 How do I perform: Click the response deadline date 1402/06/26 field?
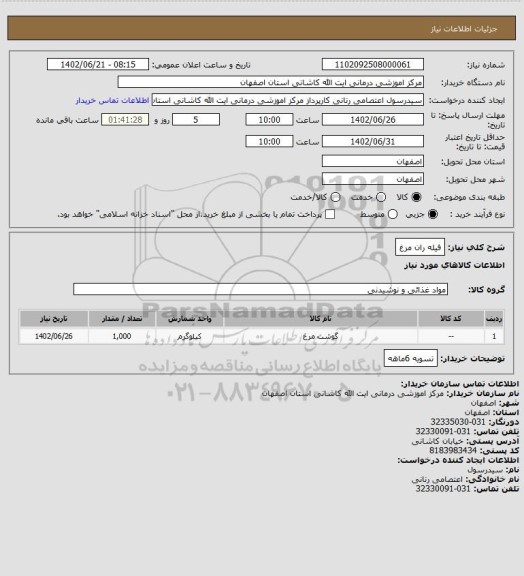pos(373,120)
